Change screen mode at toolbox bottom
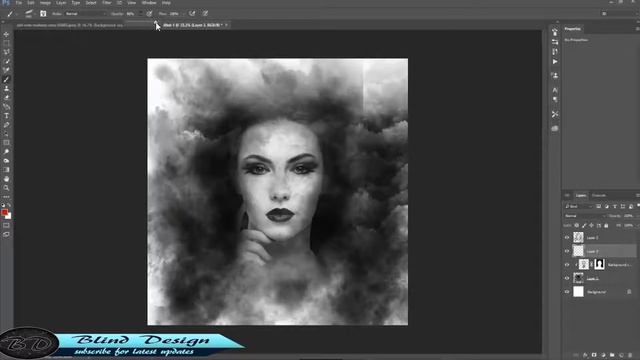 (x=6, y=234)
